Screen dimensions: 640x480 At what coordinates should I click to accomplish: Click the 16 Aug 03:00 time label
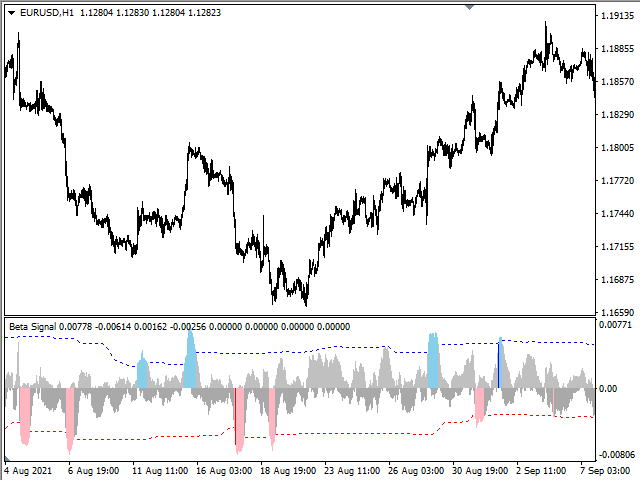click(224, 471)
